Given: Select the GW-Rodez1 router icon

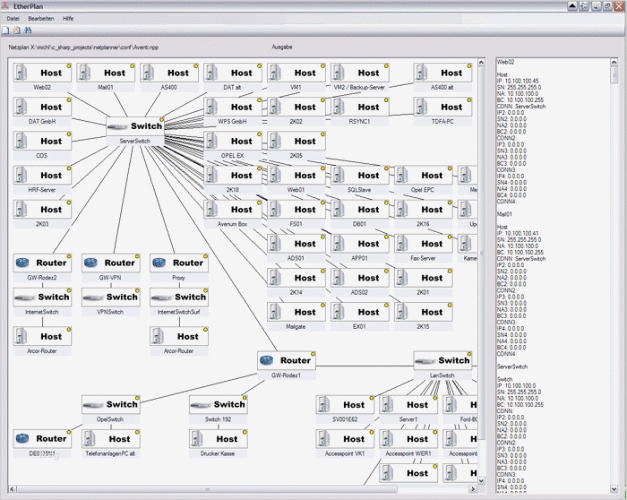Looking at the screenshot, I should tap(286, 361).
